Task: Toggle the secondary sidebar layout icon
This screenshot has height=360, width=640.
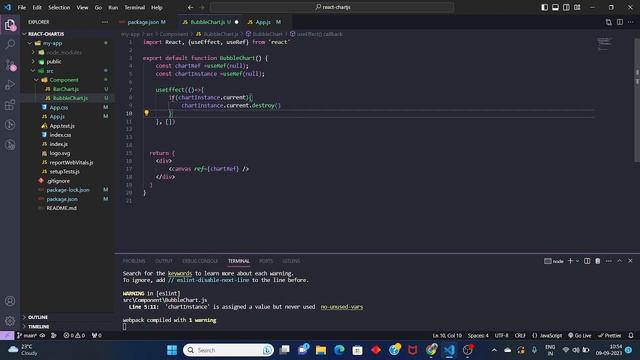Action: click(x=566, y=7)
